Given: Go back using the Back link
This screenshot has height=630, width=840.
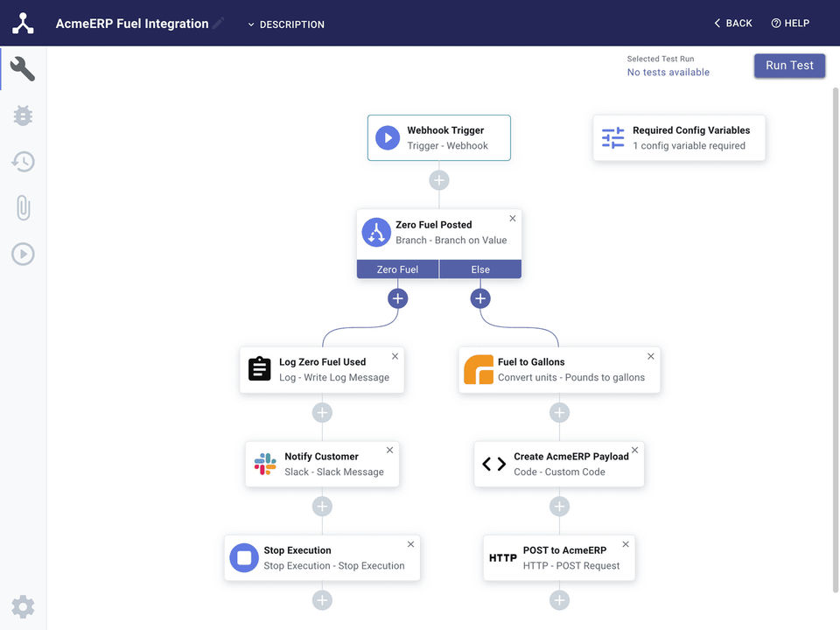Looking at the screenshot, I should 733,24.
